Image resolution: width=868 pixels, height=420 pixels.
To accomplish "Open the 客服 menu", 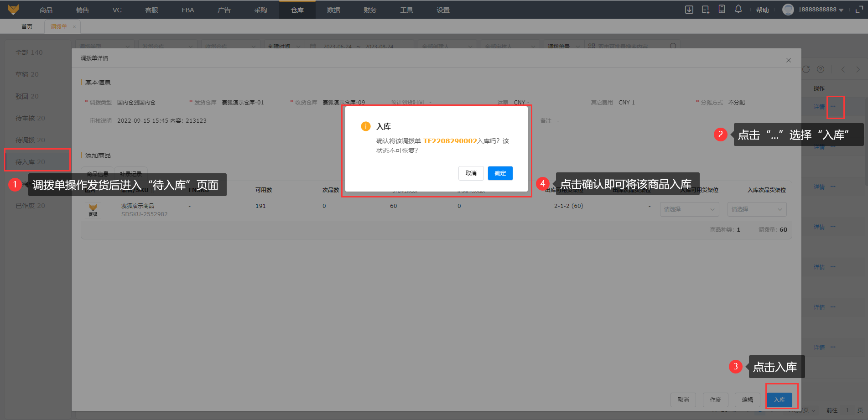I will pos(151,10).
